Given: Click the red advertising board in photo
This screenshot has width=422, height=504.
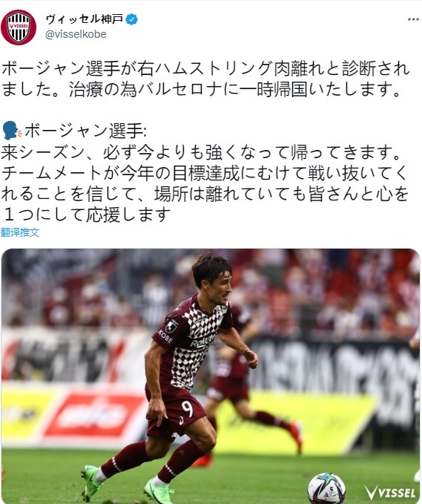Looking at the screenshot, I should point(93,415).
